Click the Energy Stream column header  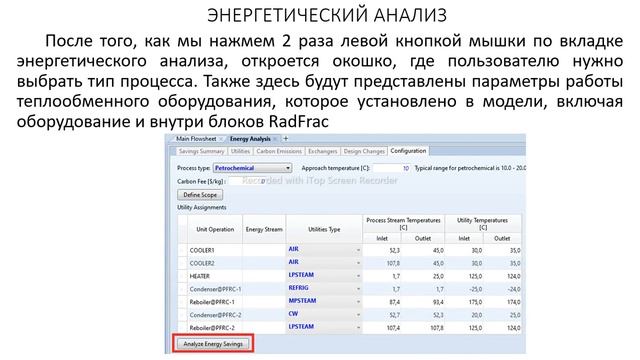[264, 229]
